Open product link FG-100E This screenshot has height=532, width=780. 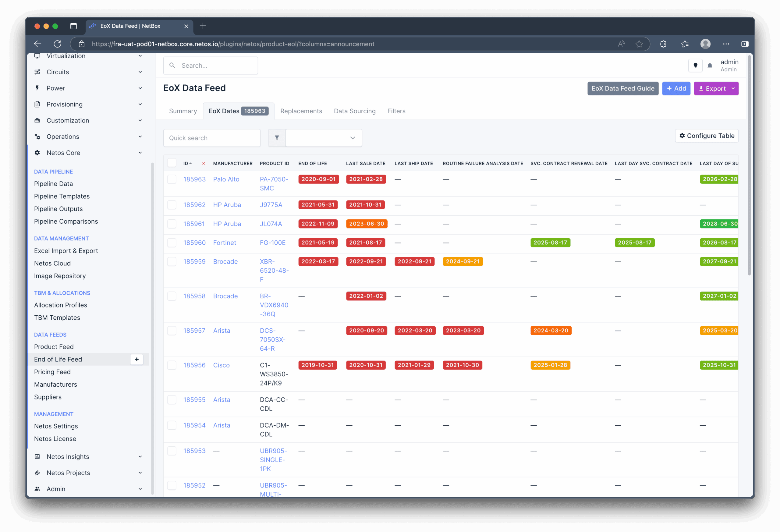pyautogui.click(x=272, y=243)
